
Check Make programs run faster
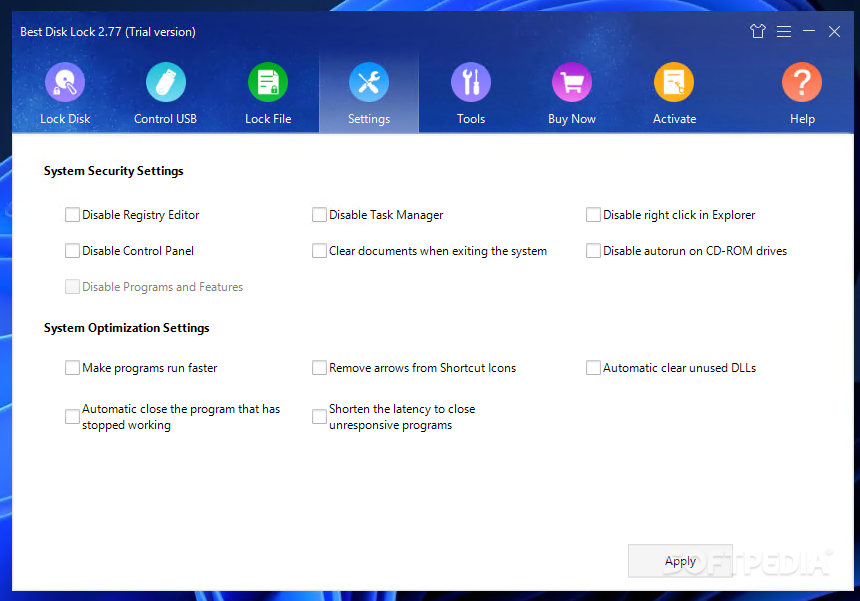pyautogui.click(x=72, y=367)
